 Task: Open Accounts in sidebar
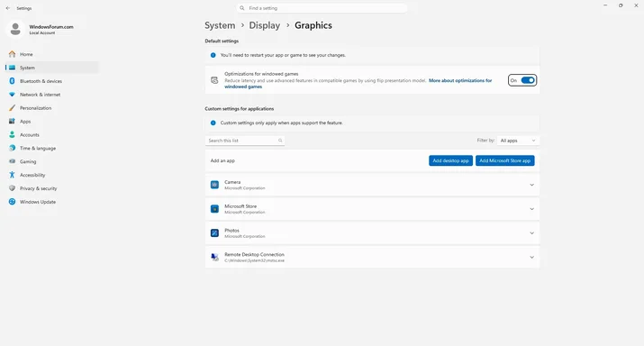[52, 135]
